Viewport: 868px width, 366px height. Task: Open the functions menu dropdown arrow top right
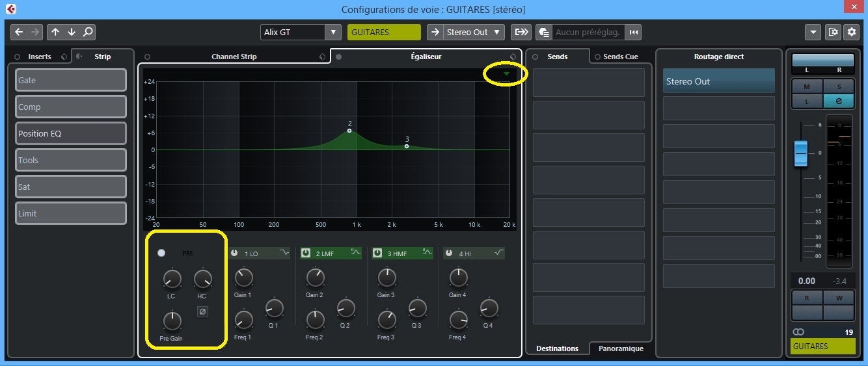[x=813, y=32]
